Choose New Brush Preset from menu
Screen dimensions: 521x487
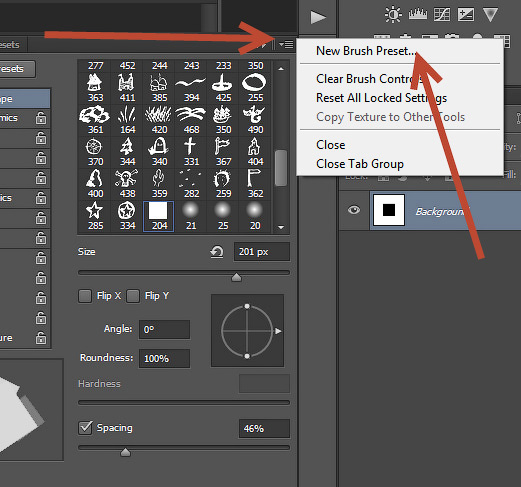tap(366, 51)
